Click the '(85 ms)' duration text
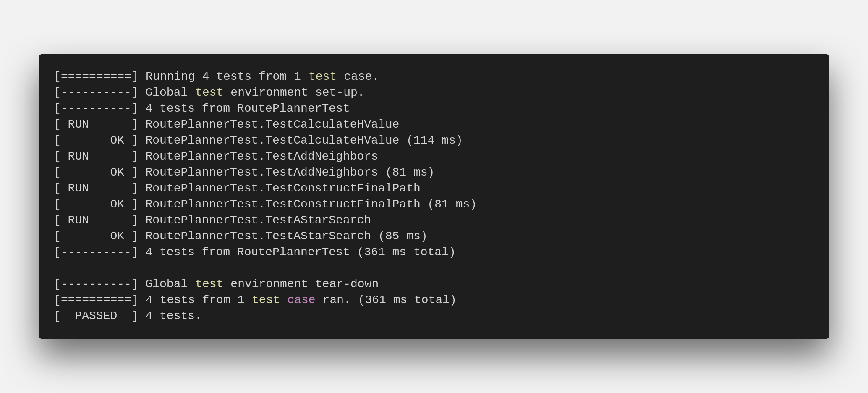This screenshot has width=868, height=393. click(x=403, y=236)
